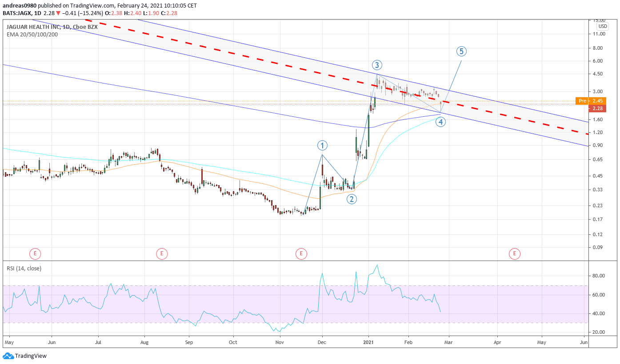
Task: Click the Mar label on time axis
Action: (x=449, y=343)
